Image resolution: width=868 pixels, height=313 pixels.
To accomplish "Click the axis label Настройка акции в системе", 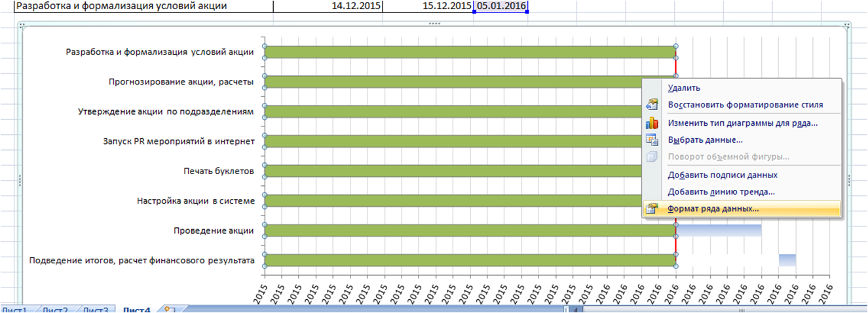I will point(195,201).
